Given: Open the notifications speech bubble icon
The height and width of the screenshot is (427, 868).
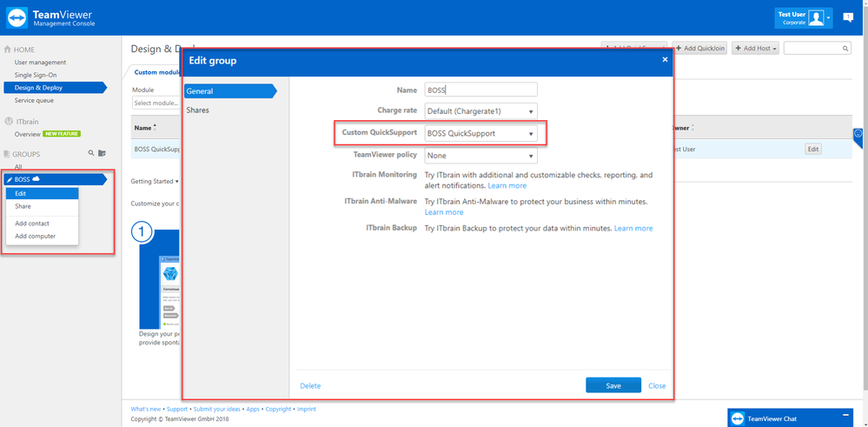Looking at the screenshot, I should [847, 17].
